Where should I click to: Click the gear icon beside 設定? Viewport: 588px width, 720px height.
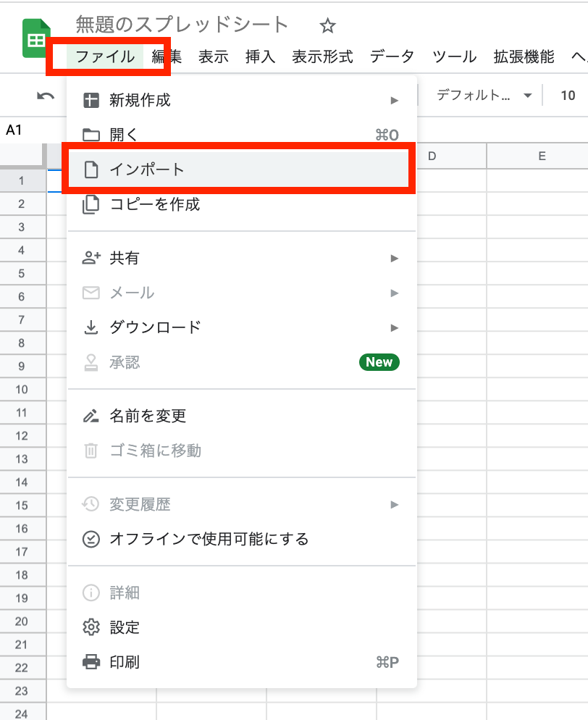91,627
